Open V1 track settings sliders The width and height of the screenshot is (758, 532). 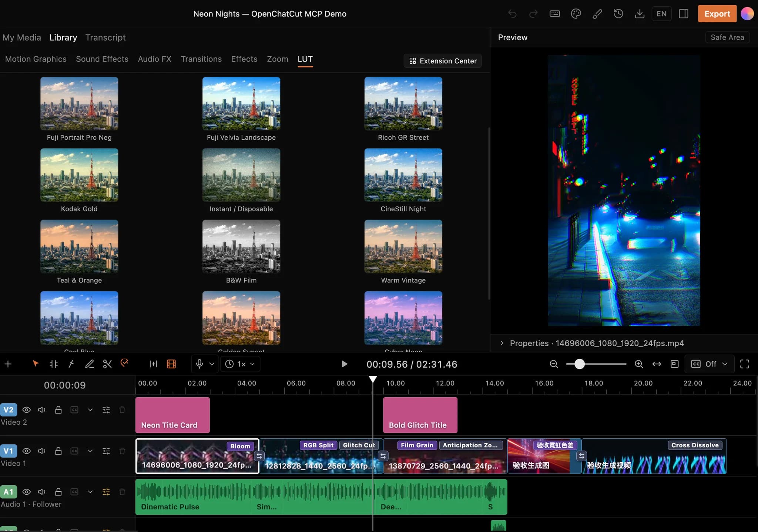click(106, 451)
